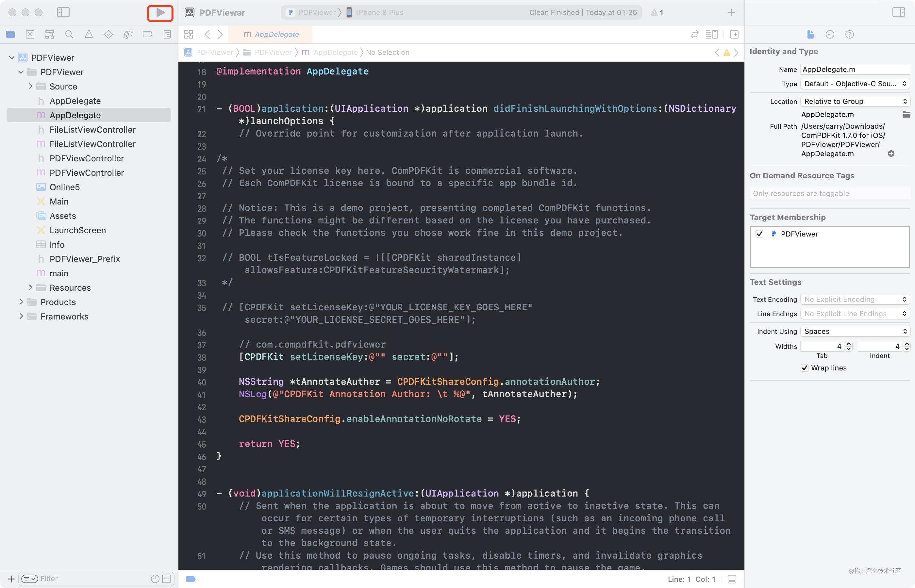Open the Find navigator magnifier icon

69,34
